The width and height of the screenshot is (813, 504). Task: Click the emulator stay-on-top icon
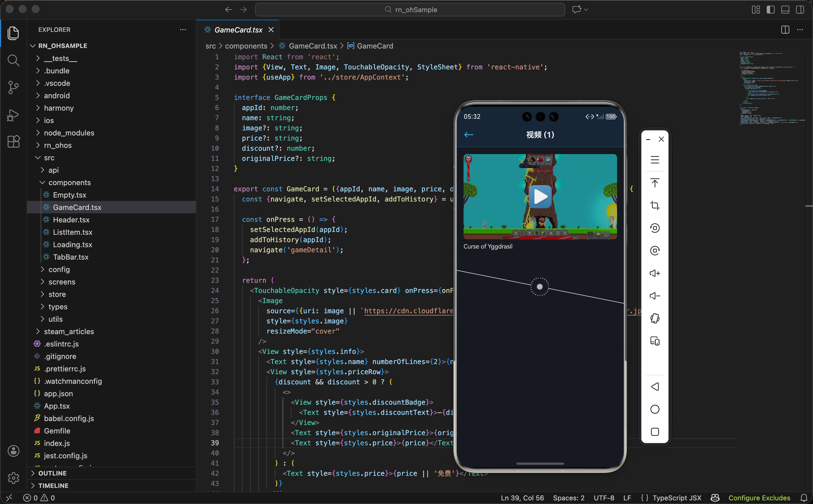pos(655,183)
